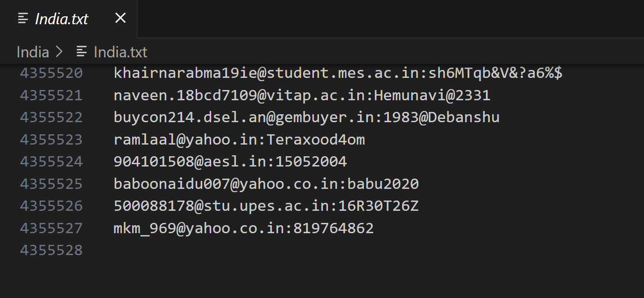The height and width of the screenshot is (298, 644).
Task: Click line number 4355521 in the gutter
Action: tap(51, 95)
